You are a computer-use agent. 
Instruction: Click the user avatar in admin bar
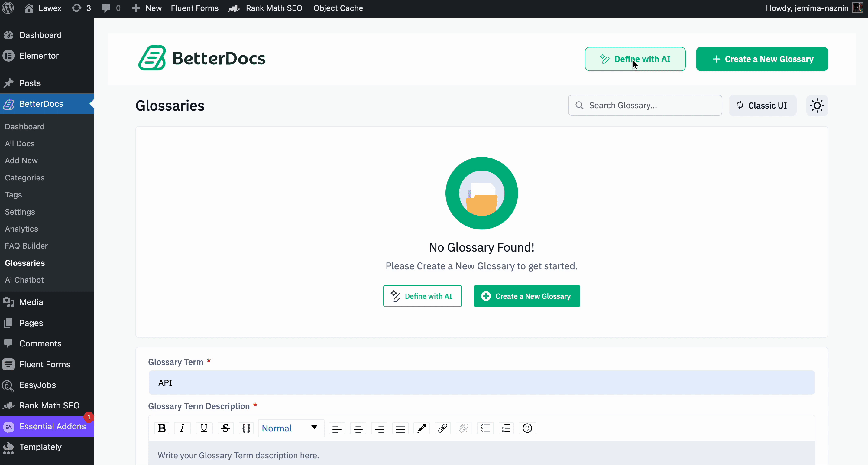coord(858,8)
